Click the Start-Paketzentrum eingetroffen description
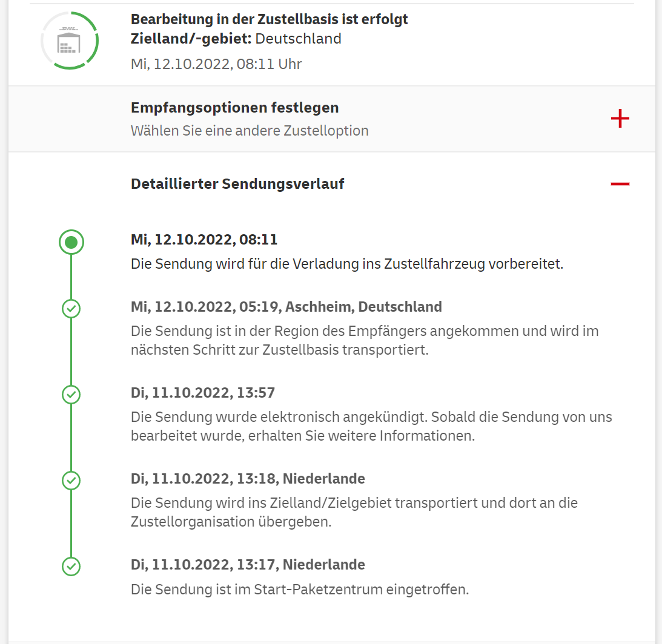662x644 pixels. coord(300,589)
